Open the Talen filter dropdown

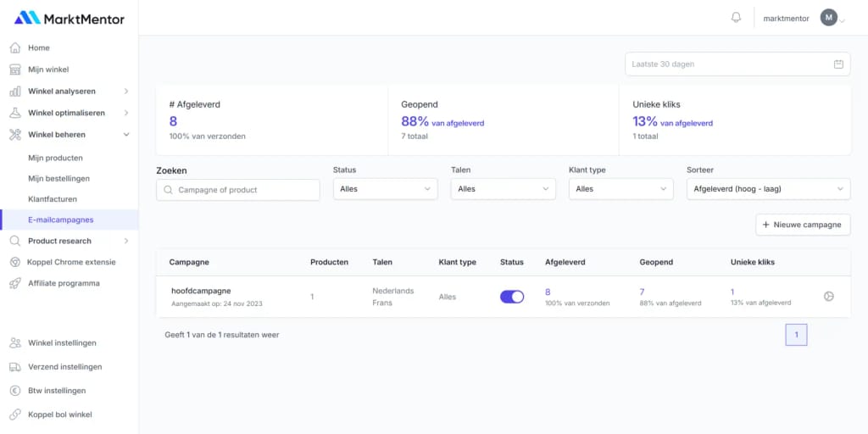click(503, 189)
